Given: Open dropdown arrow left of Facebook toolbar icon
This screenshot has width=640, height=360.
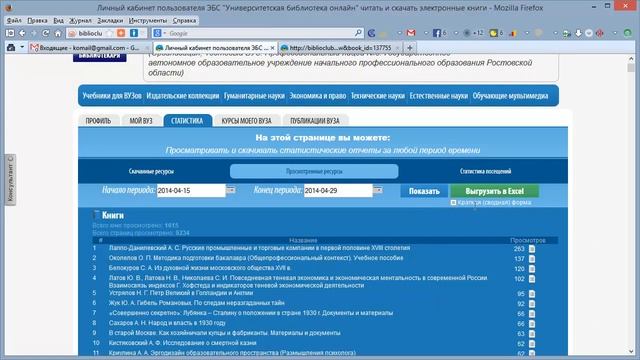Looking at the screenshot, I should (x=426, y=33).
